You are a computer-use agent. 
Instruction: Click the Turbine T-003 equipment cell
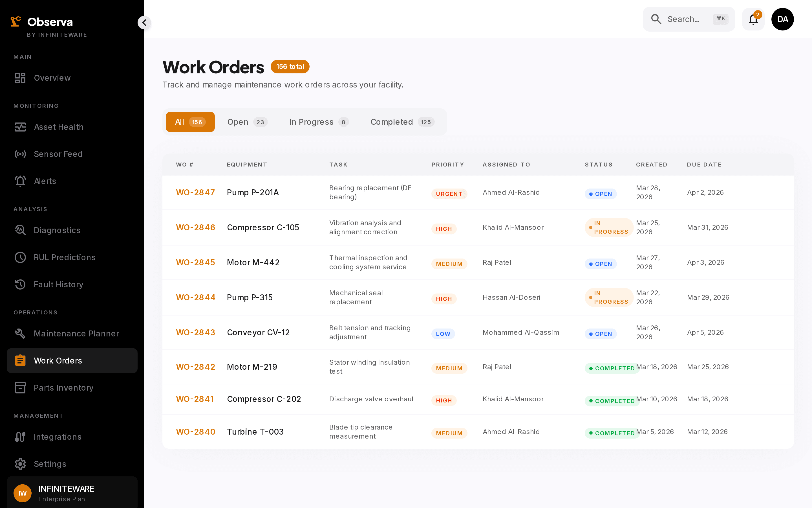pos(255,432)
